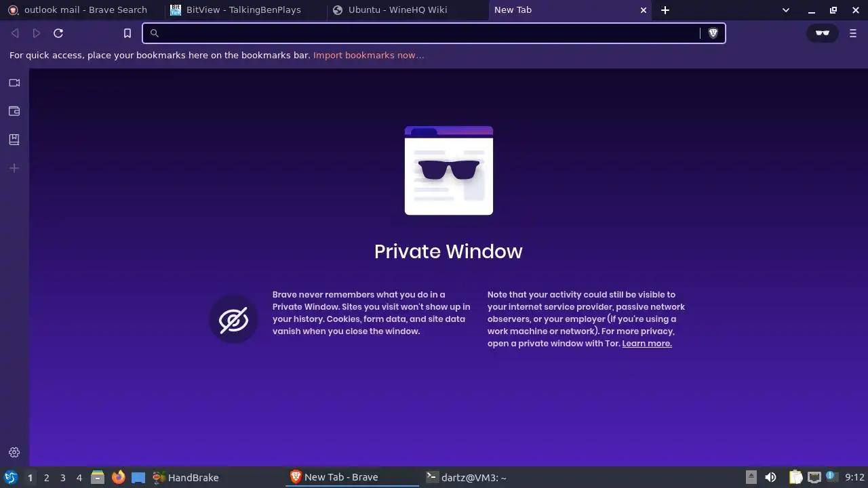Open the Brave Shields lion icon

pos(713,33)
